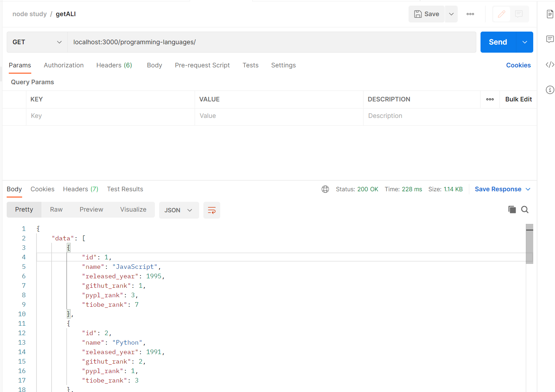Click the 1991 released_year value
This screenshot has width=555, height=392.
(154, 352)
